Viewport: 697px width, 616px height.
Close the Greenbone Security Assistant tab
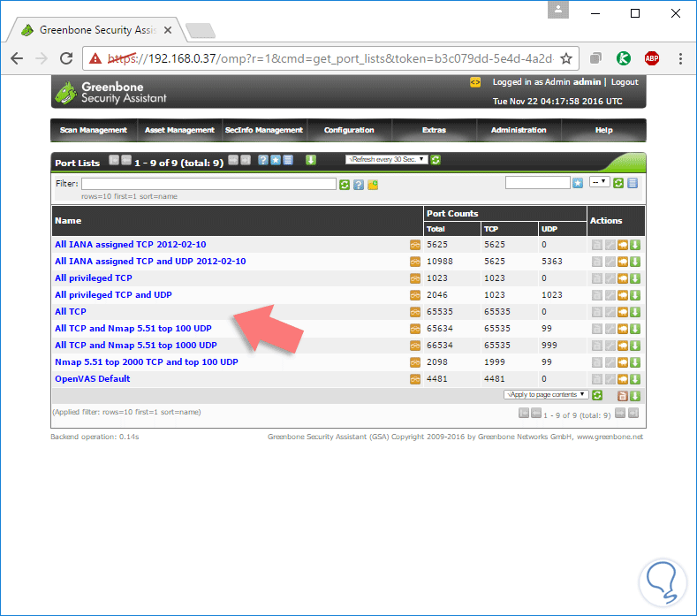click(168, 30)
